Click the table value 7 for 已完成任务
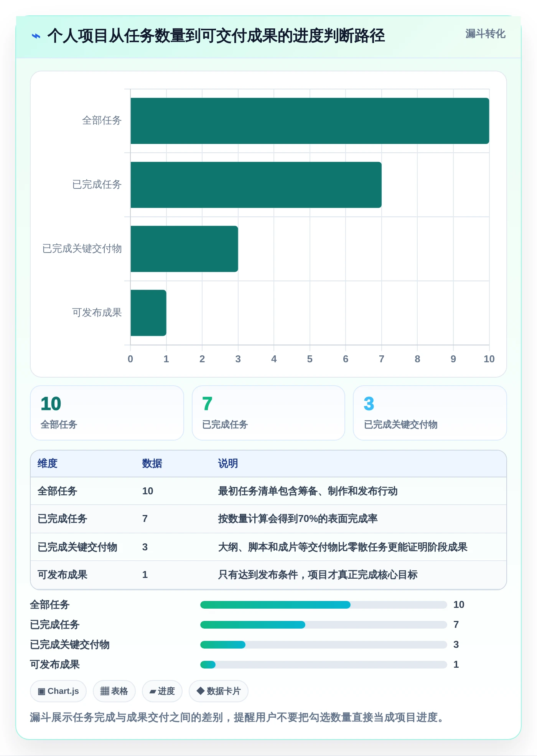The width and height of the screenshot is (537, 756). coord(145,519)
